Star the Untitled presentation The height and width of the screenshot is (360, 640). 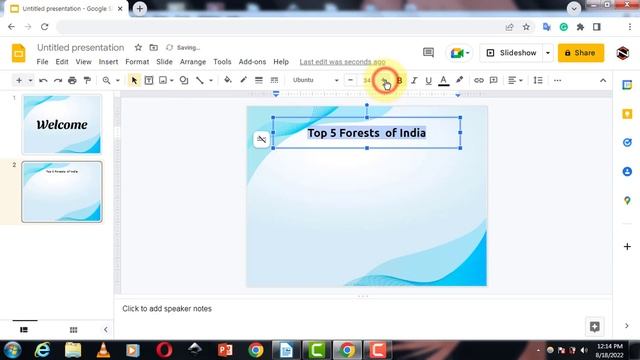pyautogui.click(x=138, y=47)
